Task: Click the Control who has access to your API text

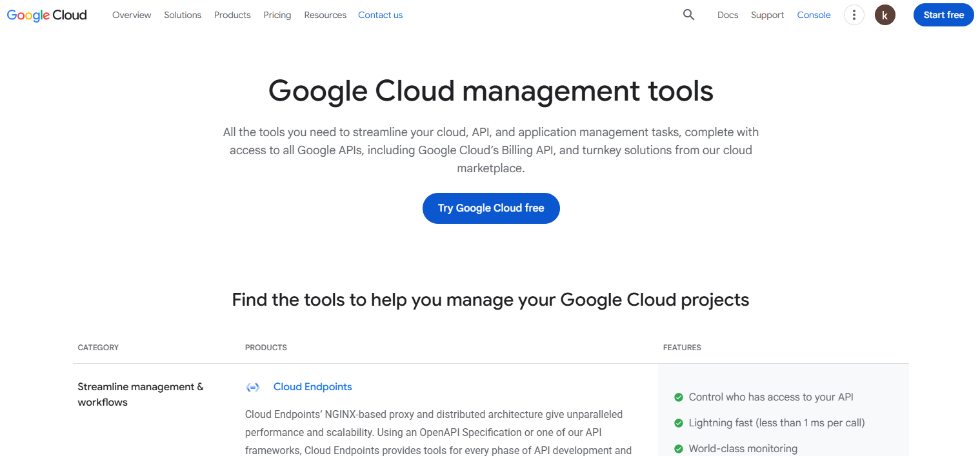Action: [x=771, y=397]
